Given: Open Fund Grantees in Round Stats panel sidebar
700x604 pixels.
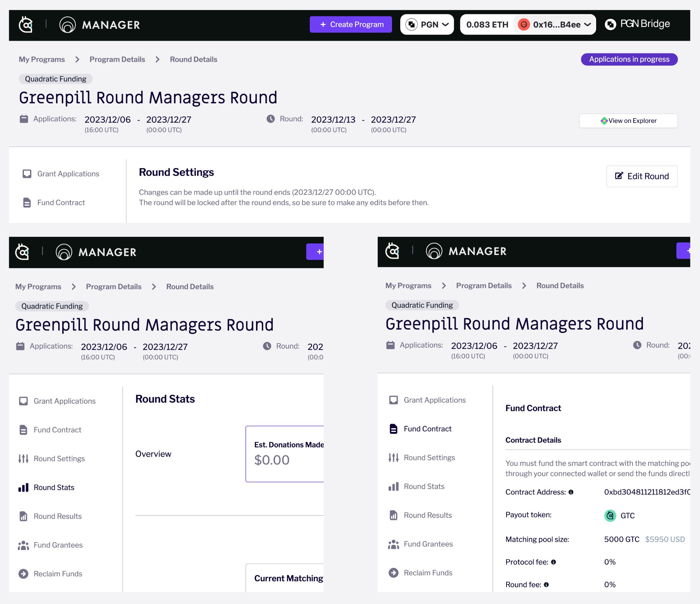Looking at the screenshot, I should 50,545.
